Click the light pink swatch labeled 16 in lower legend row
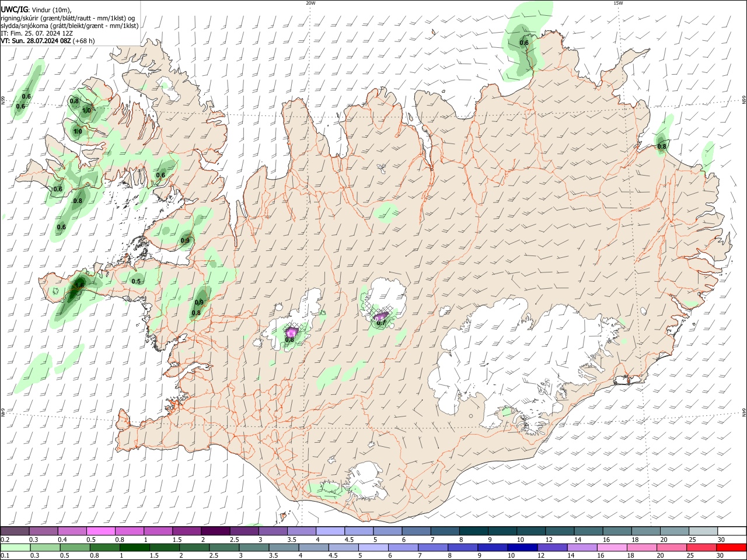This screenshot has width=747, height=560. click(611, 547)
